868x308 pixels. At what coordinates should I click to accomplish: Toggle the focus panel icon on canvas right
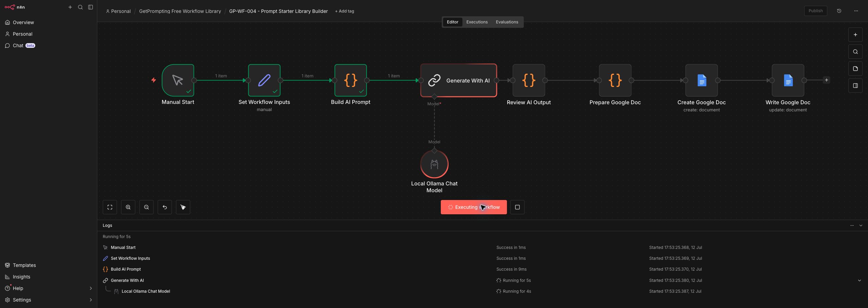[x=855, y=86]
